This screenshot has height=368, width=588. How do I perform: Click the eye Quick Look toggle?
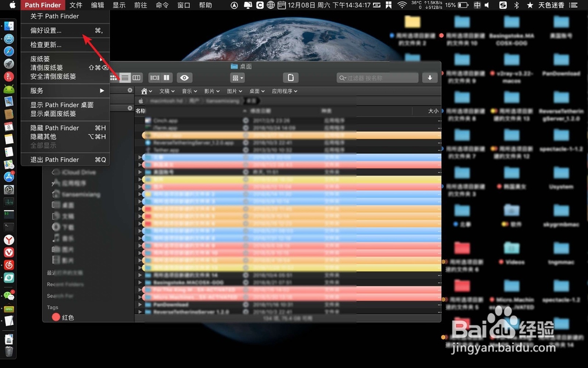185,78
